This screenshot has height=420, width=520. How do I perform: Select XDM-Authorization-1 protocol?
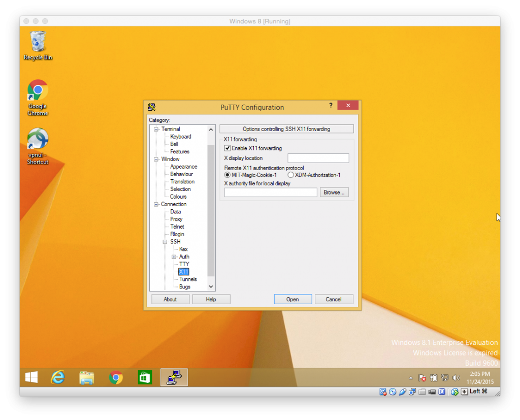click(x=290, y=175)
